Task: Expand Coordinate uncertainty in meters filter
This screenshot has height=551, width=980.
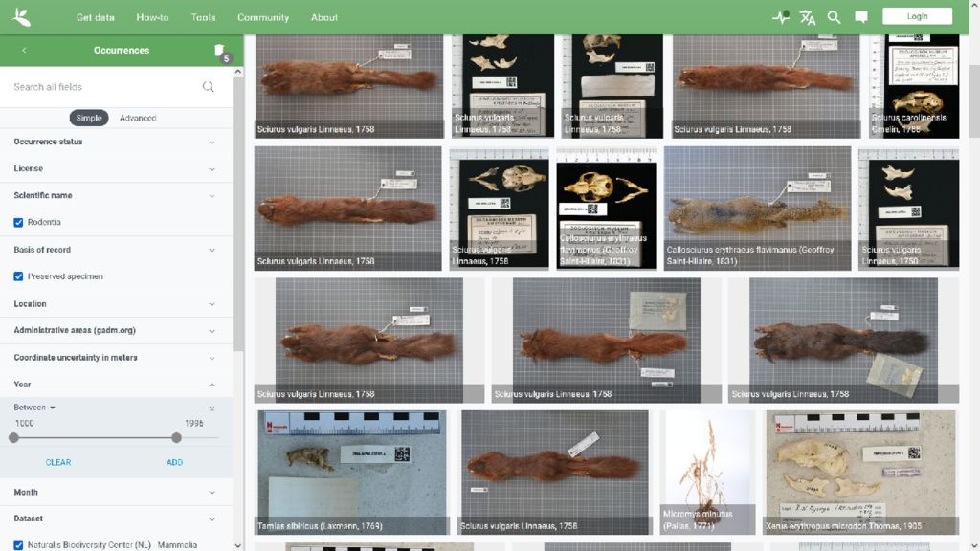Action: point(116,358)
